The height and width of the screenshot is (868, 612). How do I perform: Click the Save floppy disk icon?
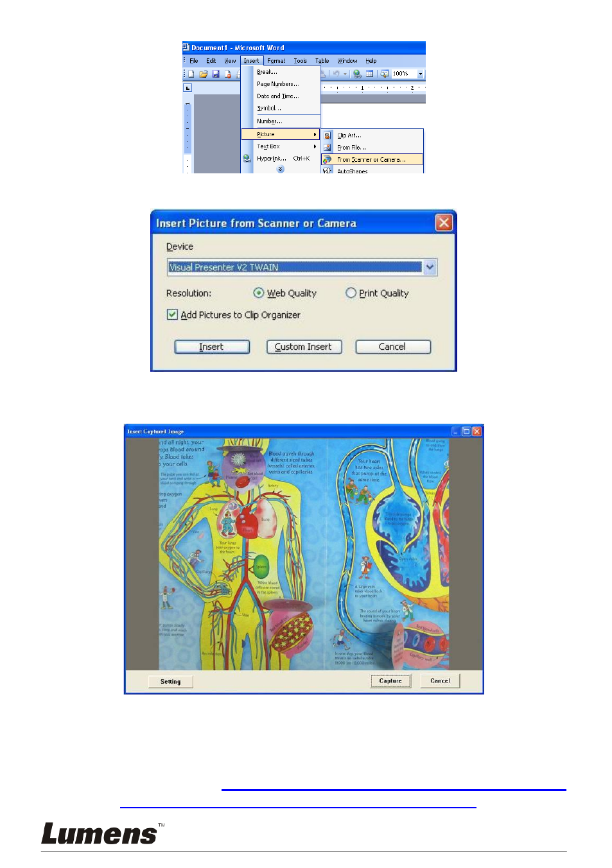pos(216,74)
